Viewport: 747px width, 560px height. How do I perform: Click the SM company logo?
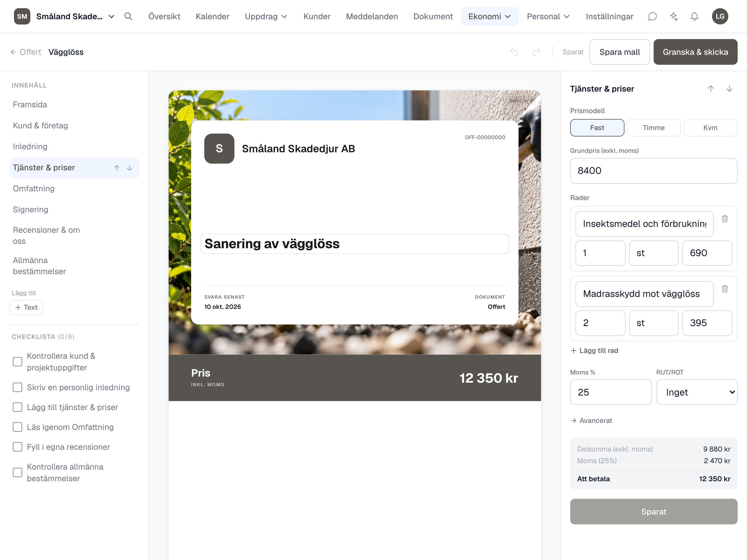tap(22, 16)
